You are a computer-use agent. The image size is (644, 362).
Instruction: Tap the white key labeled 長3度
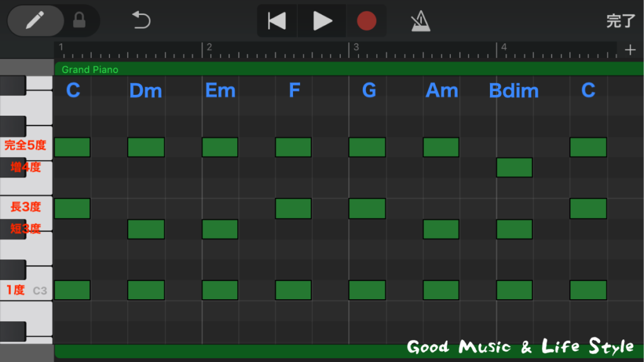tap(26, 207)
